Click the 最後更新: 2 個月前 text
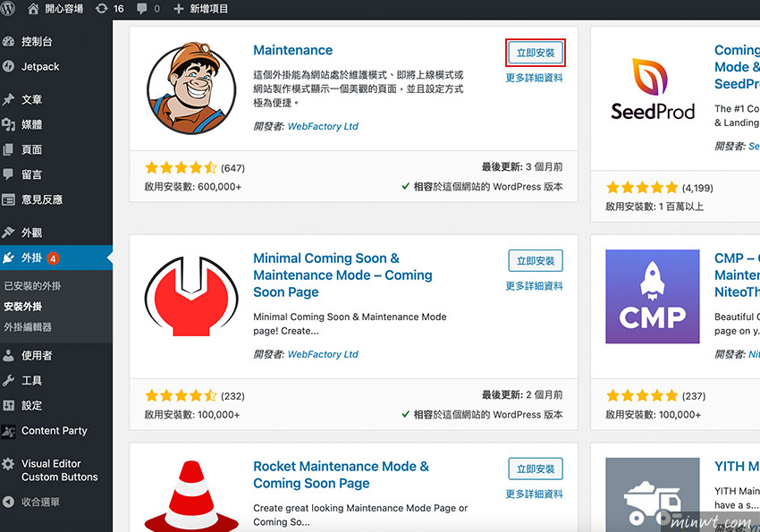This screenshot has width=760, height=532. tap(522, 395)
